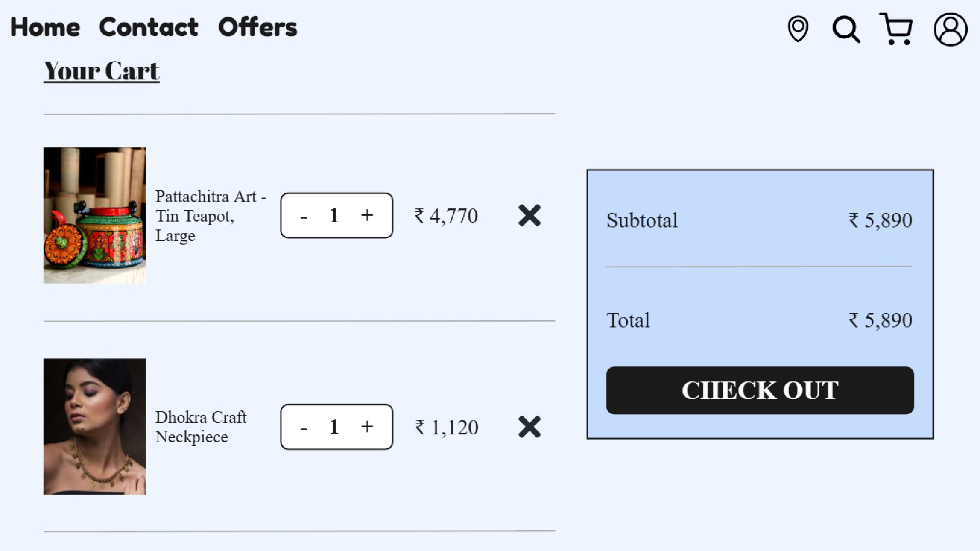This screenshot has width=980, height=551.
Task: Increase the Dhokra Neckpiece quantity
Action: (367, 427)
